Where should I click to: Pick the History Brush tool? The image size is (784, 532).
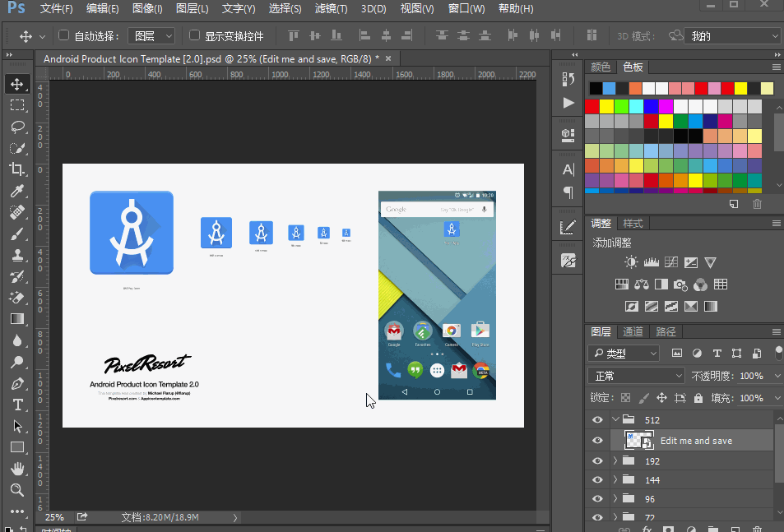[x=17, y=276]
